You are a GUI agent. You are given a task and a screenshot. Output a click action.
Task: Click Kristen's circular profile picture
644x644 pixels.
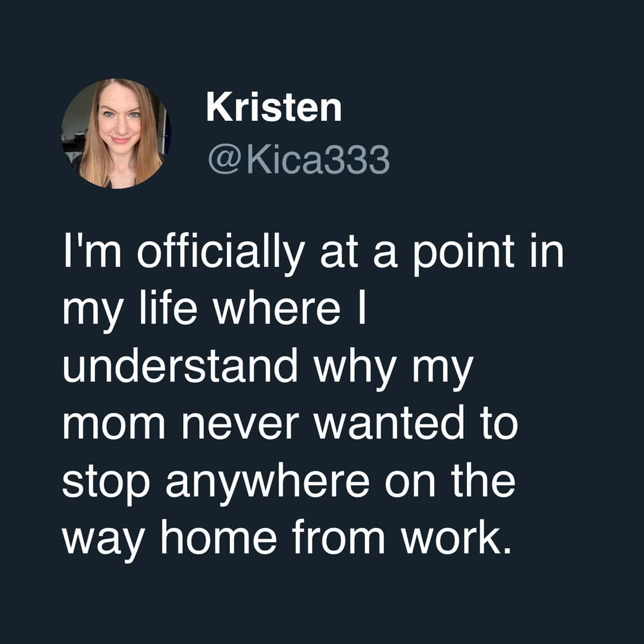click(x=116, y=133)
